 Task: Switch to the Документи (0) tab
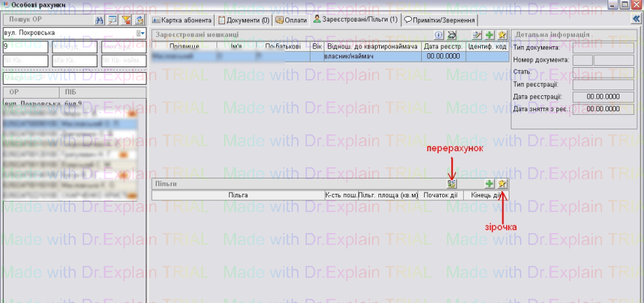pos(244,20)
